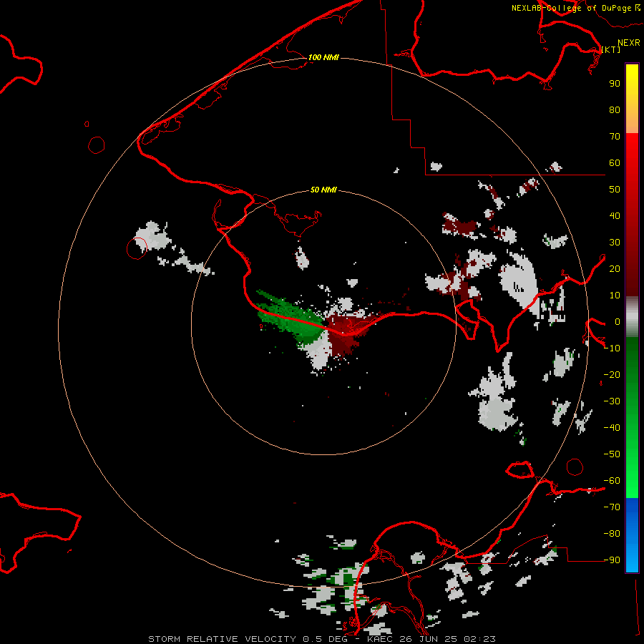Click the 40 knots scale label
This screenshot has height=644, width=644.
(x=615, y=215)
